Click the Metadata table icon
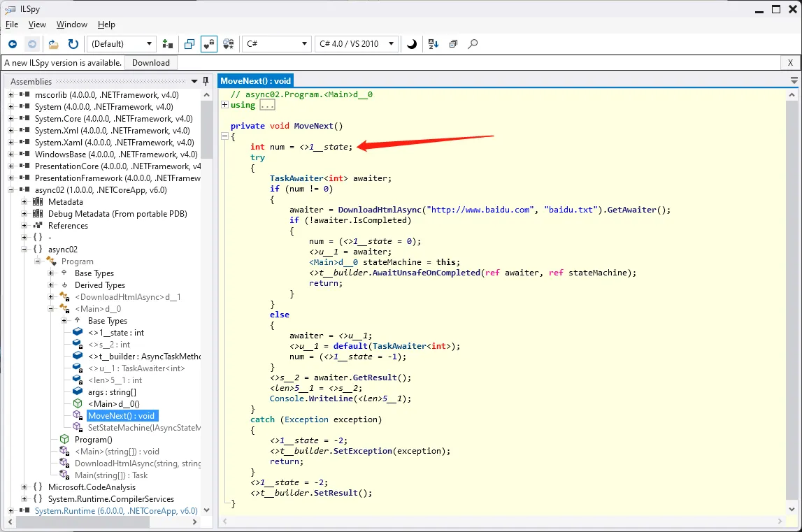The height and width of the screenshot is (532, 802). pyautogui.click(x=38, y=201)
